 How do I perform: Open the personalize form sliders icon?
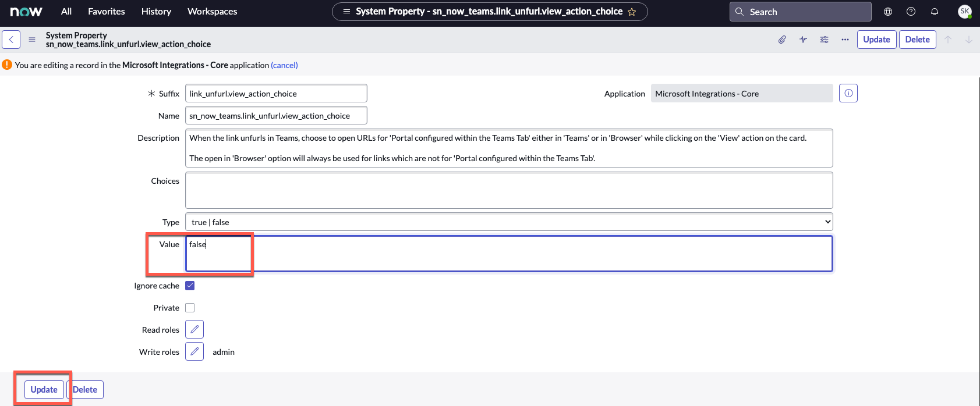click(824, 40)
